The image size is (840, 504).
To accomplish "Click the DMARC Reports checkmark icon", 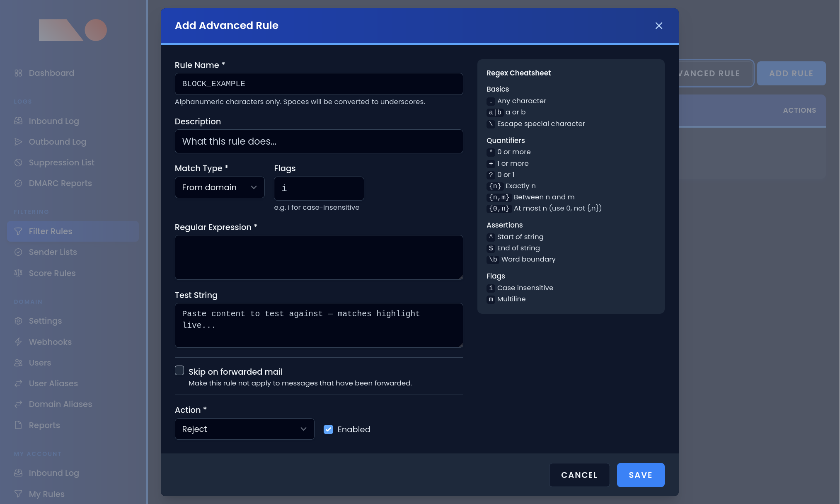I will coord(18,183).
